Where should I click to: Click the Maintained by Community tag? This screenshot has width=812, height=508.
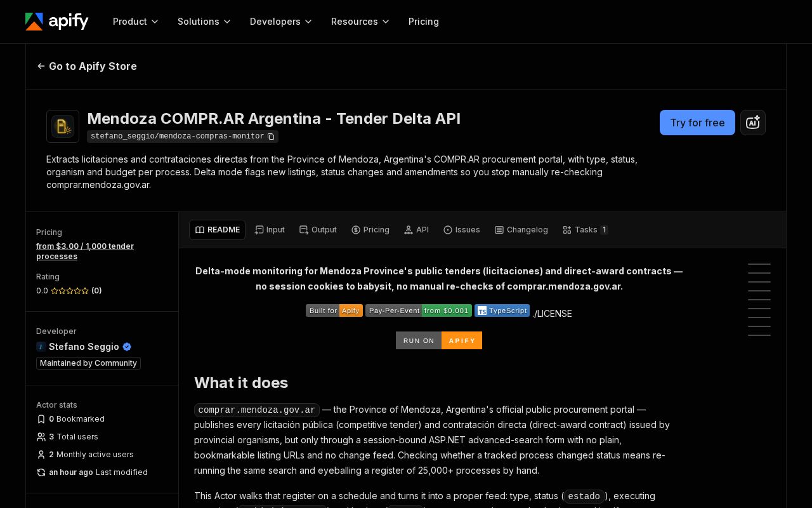click(88, 363)
